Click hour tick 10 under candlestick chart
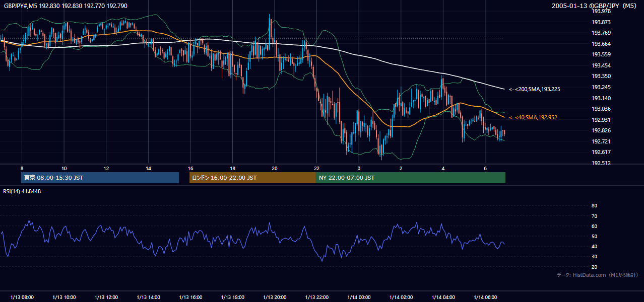 64,168
